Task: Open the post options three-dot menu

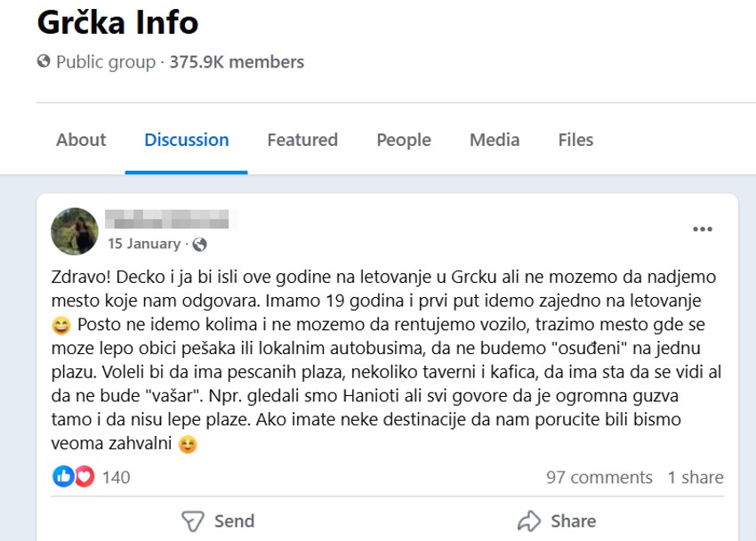Action: (703, 228)
